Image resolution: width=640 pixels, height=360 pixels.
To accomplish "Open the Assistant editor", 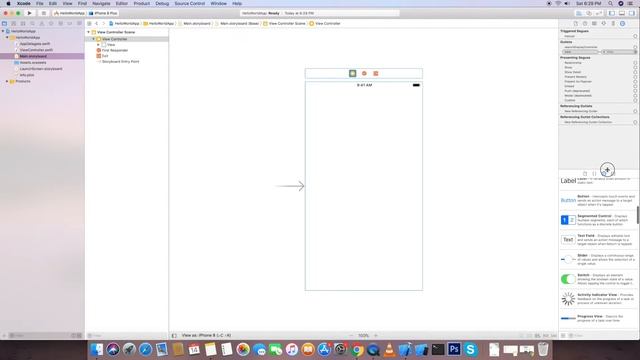I will [589, 13].
